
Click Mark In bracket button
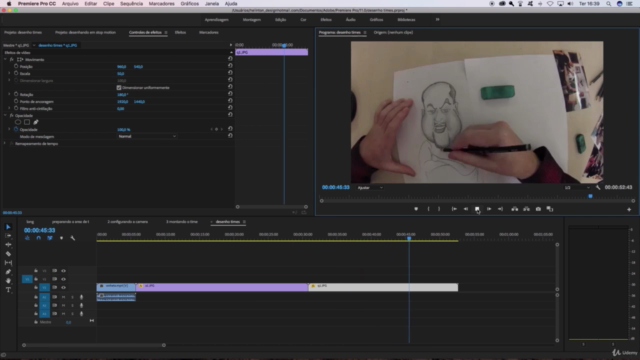[428, 209]
